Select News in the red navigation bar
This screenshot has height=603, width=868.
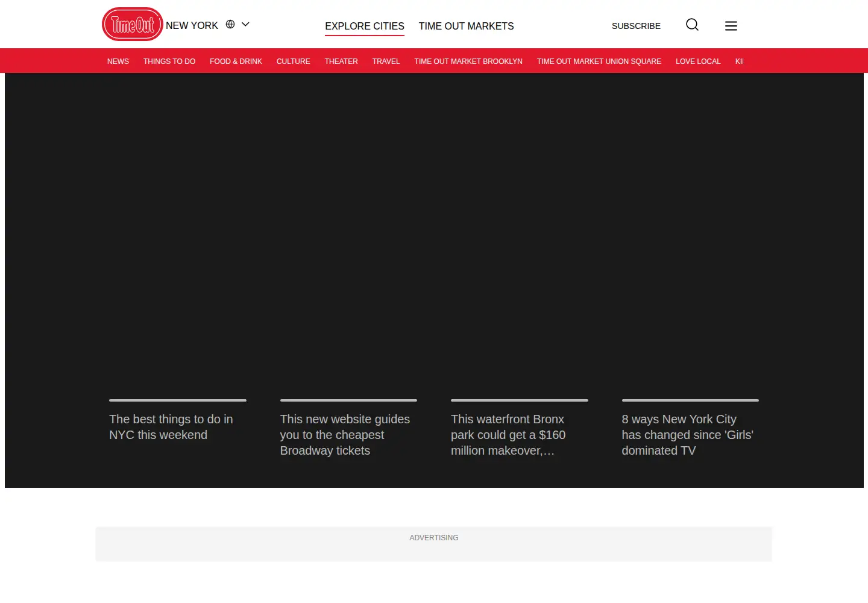tap(118, 62)
